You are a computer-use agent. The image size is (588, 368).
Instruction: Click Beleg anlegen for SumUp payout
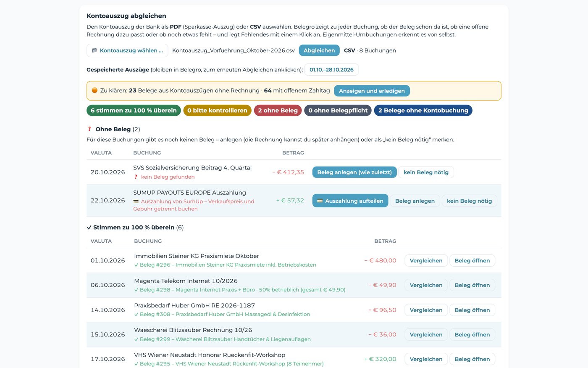click(x=415, y=201)
